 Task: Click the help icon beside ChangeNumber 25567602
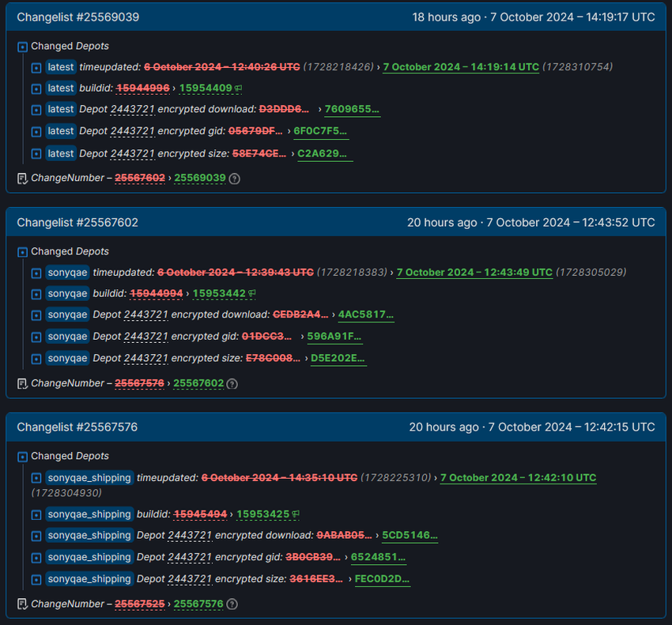point(232,384)
